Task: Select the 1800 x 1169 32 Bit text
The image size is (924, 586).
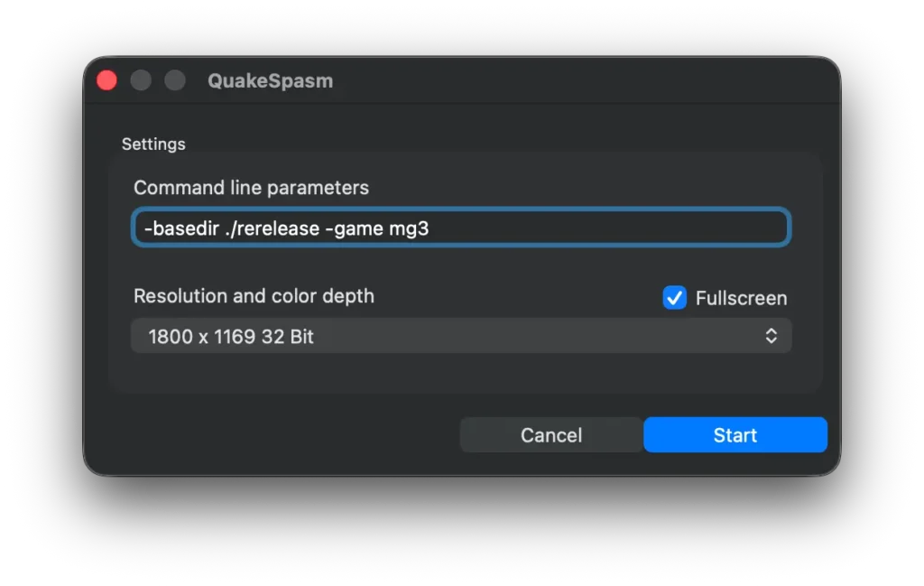Action: (x=230, y=337)
